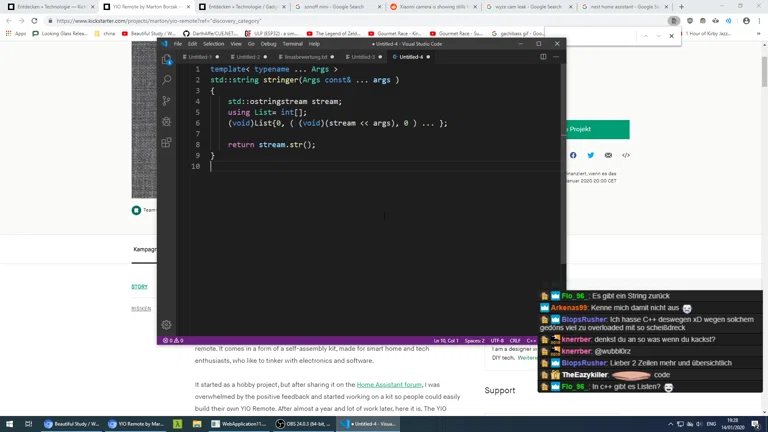This screenshot has width=768, height=432.
Task: Open the Help menu in VS Code
Action: [x=314, y=44]
